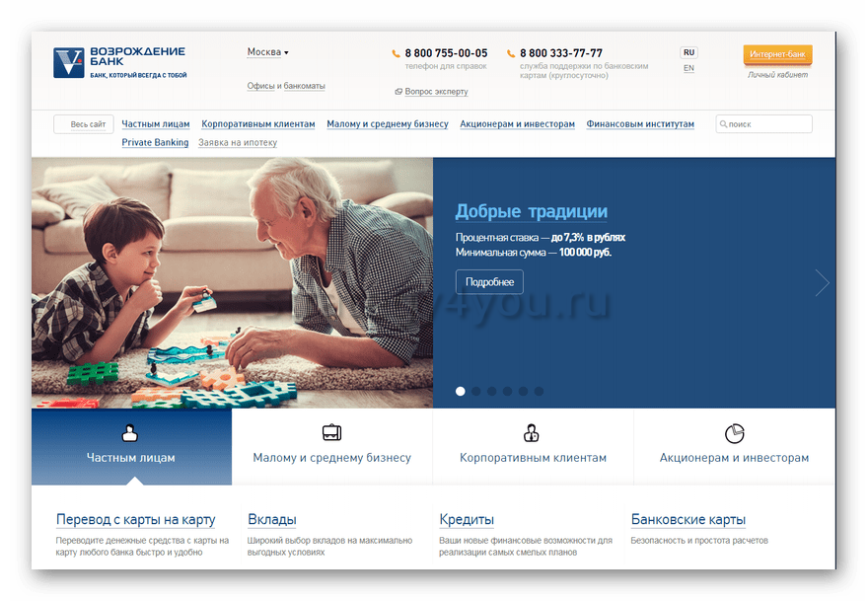
Task: Click the businessman icon for Корпоративным клиентам
Action: click(x=532, y=432)
